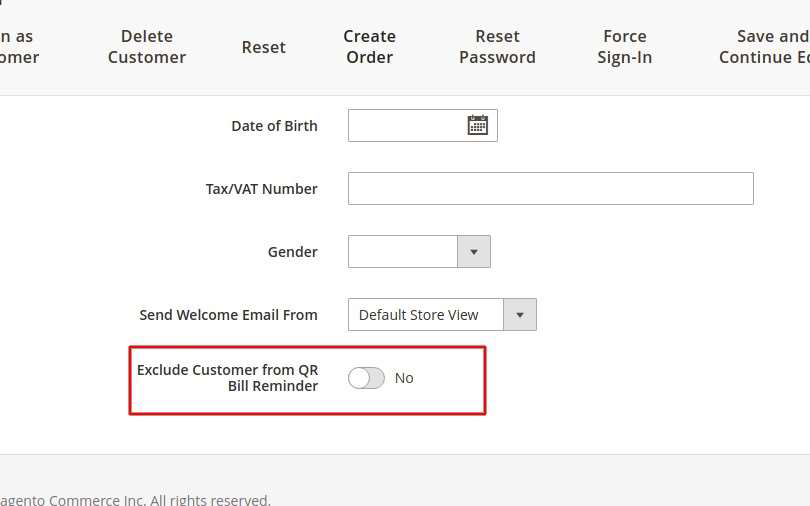The image size is (810, 506).
Task: Click the Send Welcome Email From label
Action: [229, 315]
